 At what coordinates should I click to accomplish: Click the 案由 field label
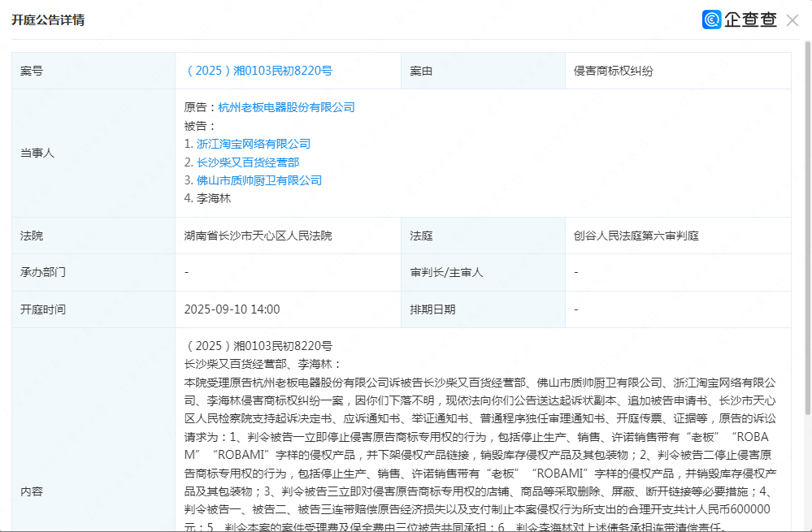point(421,71)
